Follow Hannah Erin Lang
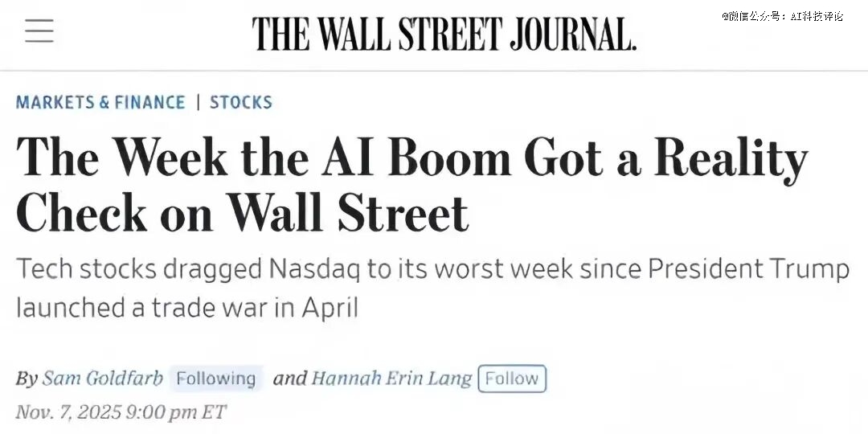 tap(512, 379)
